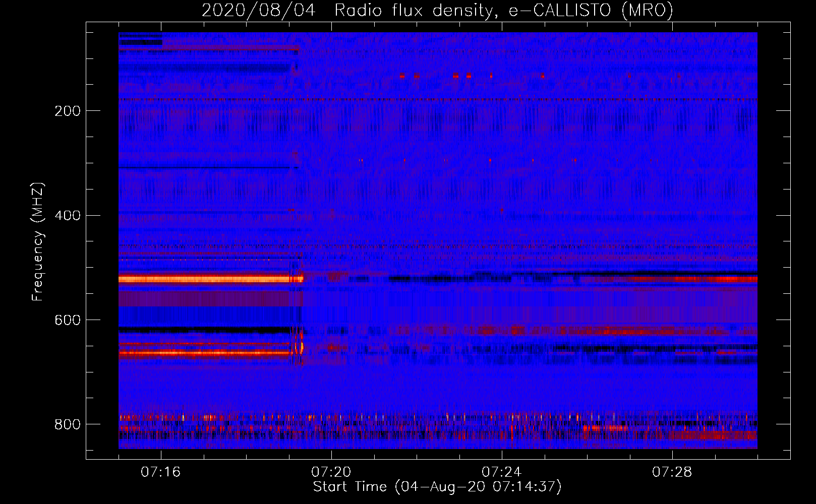Click the 800 frequency tick label
The image size is (816, 504).
[68, 424]
